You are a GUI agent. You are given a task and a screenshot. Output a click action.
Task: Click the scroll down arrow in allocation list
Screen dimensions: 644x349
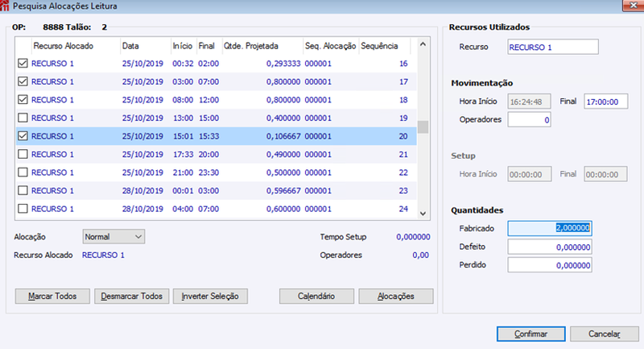pyautogui.click(x=423, y=214)
